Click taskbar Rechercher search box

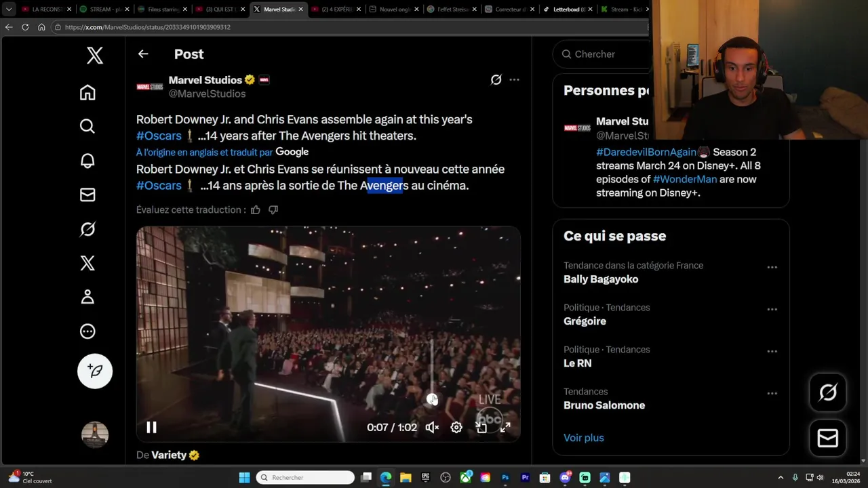coord(306,478)
